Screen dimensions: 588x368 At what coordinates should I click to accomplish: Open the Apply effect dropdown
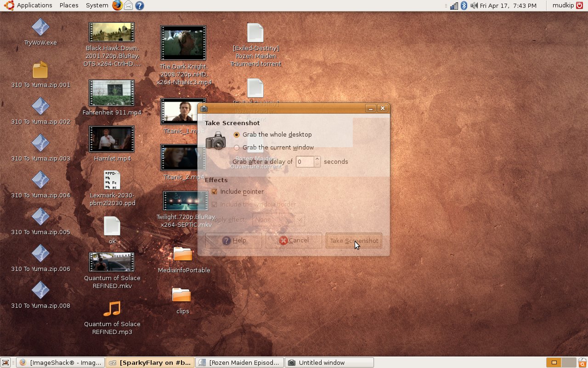tap(278, 220)
